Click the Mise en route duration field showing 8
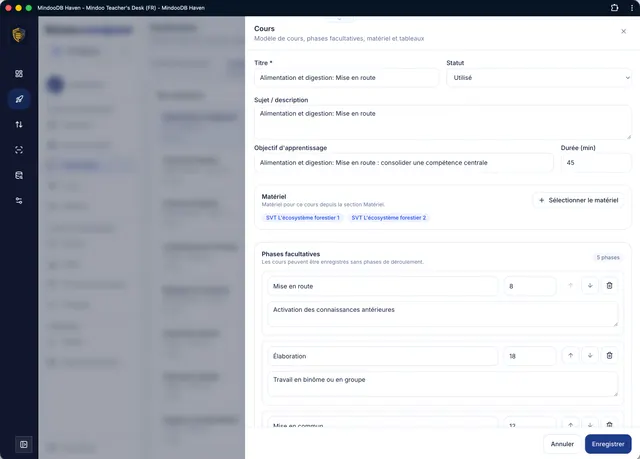 pos(530,286)
